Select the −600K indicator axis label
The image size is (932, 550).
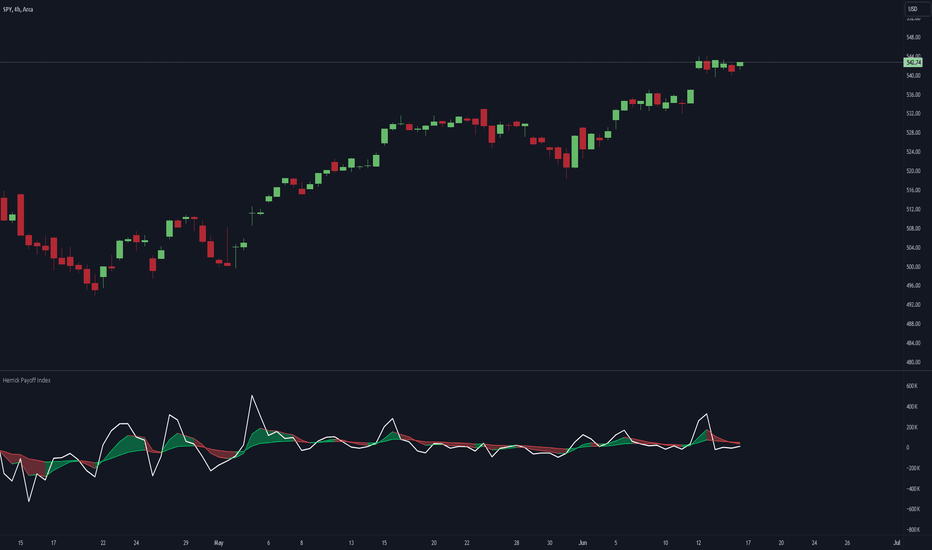click(x=912, y=509)
